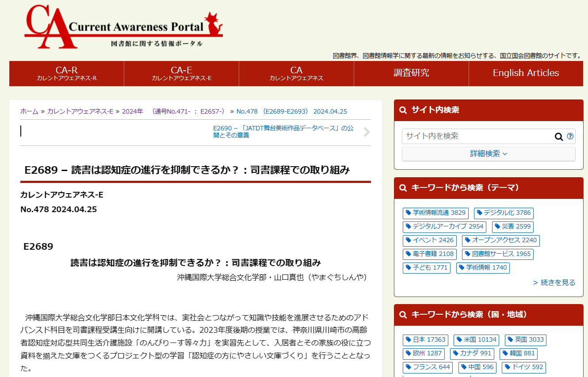Click the No.478 issue breadcrumb link
This screenshot has height=377, width=588.
pos(291,111)
